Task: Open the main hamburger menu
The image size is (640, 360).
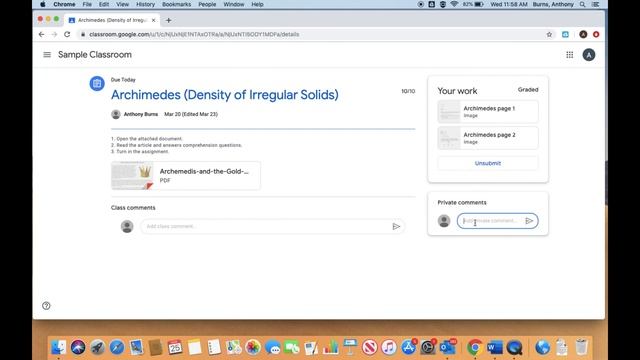Action: click(47, 55)
